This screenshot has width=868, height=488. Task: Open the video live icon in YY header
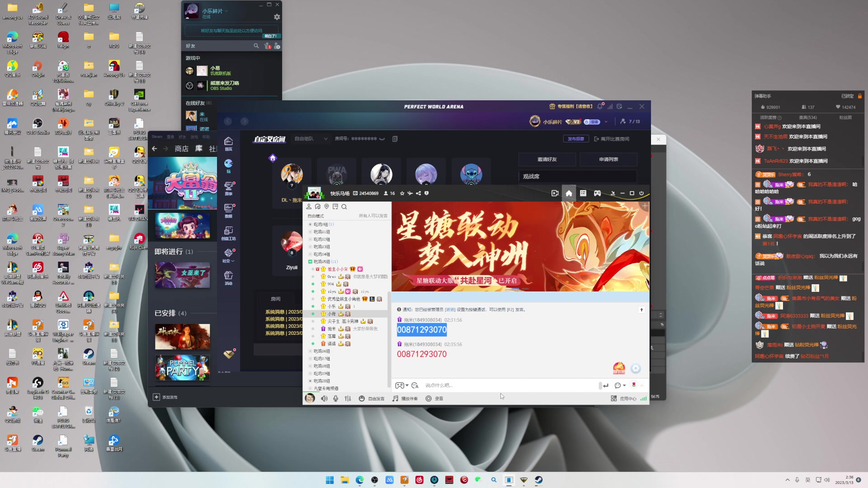(x=555, y=193)
